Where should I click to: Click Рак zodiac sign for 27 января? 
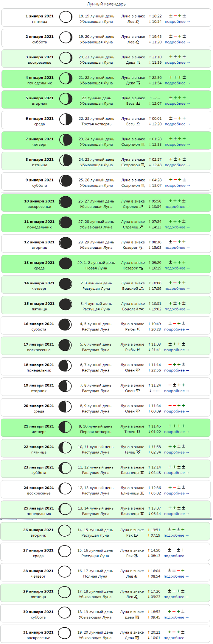click(132, 556)
